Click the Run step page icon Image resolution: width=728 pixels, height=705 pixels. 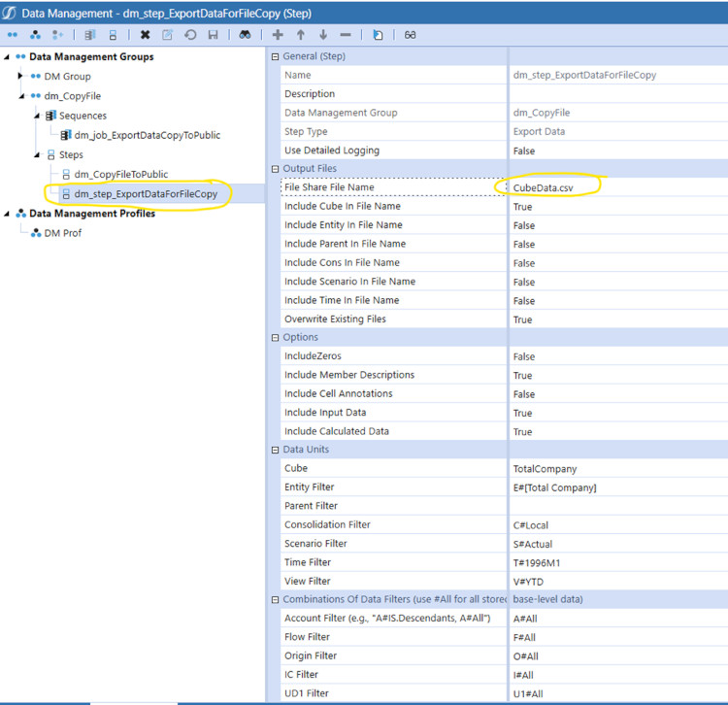coord(378,35)
